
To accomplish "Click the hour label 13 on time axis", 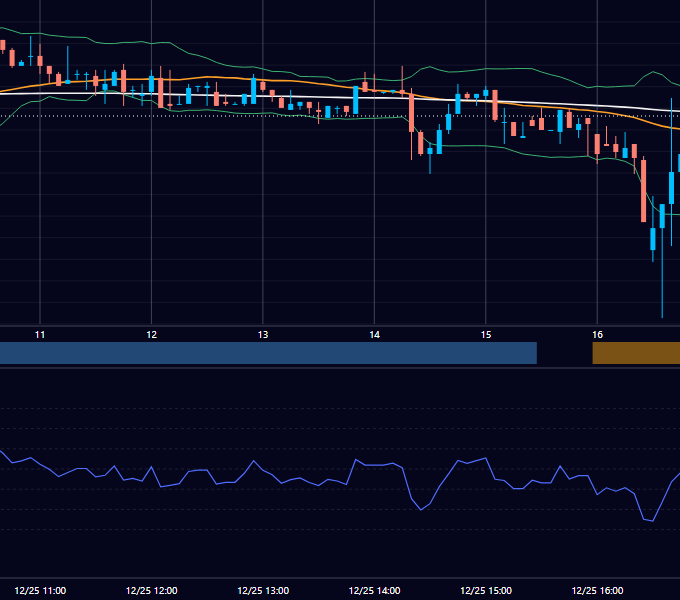I will tap(263, 335).
